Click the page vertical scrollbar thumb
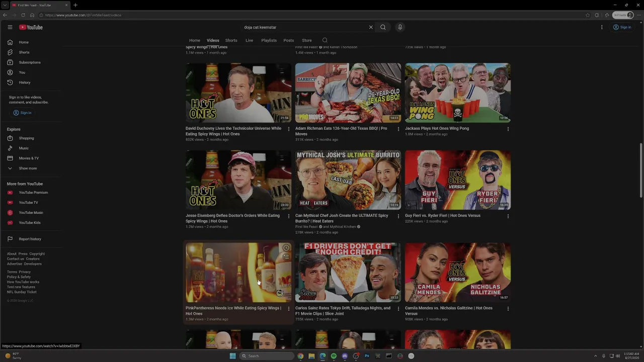Screen dimensions: 644x362 coord(641,170)
